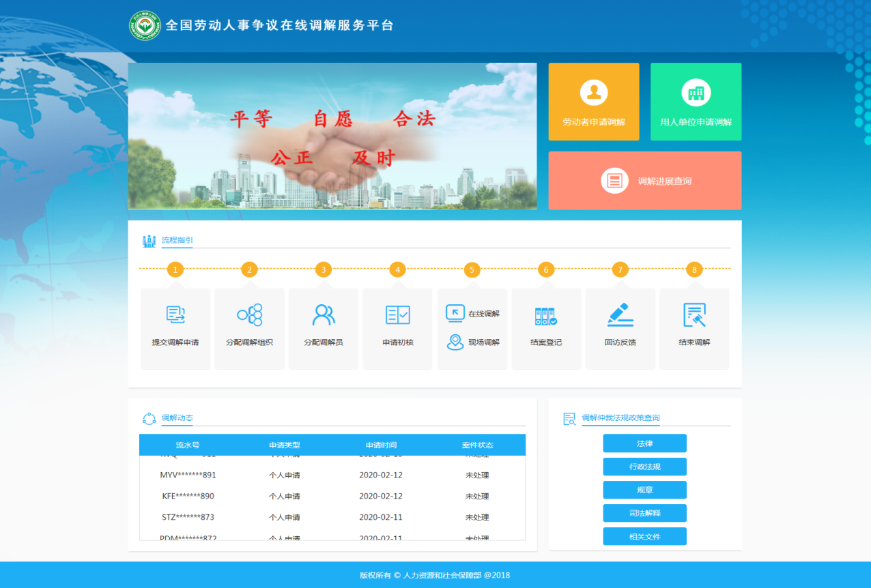This screenshot has width=871, height=588.
Task: Click the 分配调解员 people icon
Action: 324,314
